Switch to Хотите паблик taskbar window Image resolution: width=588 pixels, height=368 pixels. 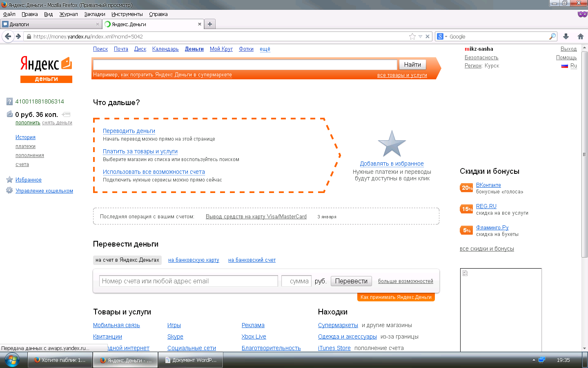[x=60, y=360]
